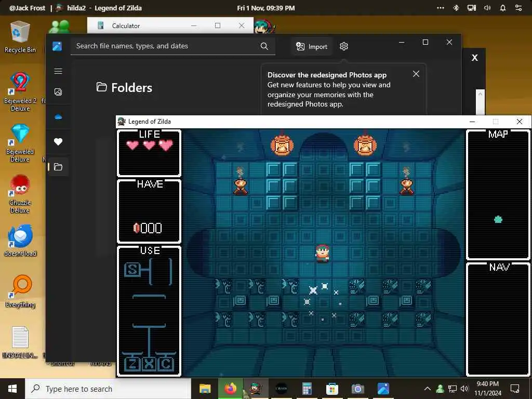Go to All Photos in Photos sidebar
This screenshot has height=399, width=532.
point(58,91)
